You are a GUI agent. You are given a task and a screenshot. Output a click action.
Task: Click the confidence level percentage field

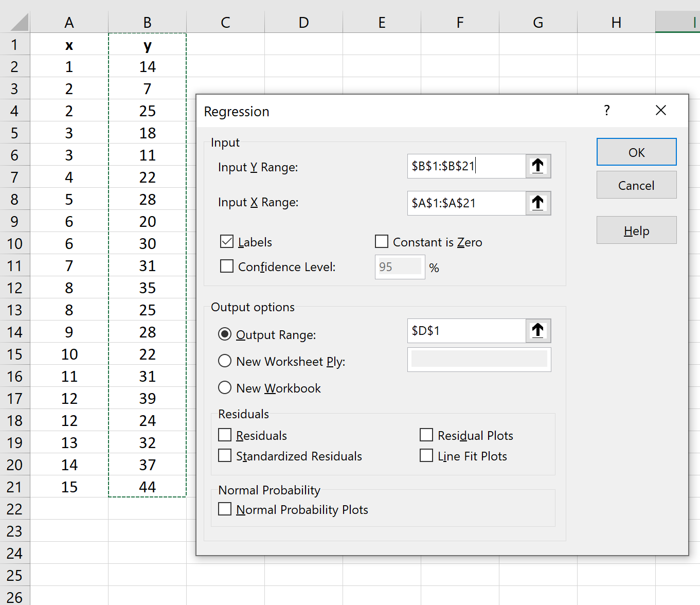click(400, 266)
